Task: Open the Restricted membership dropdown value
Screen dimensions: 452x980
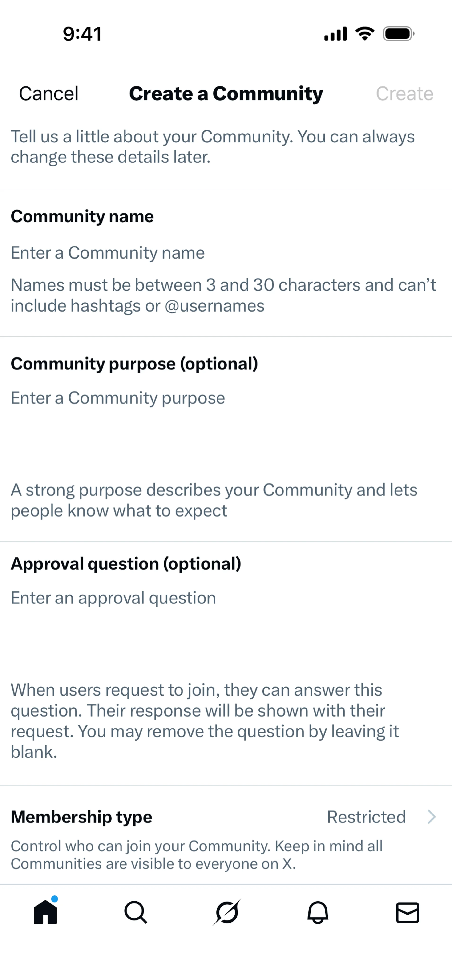Action: [366, 817]
